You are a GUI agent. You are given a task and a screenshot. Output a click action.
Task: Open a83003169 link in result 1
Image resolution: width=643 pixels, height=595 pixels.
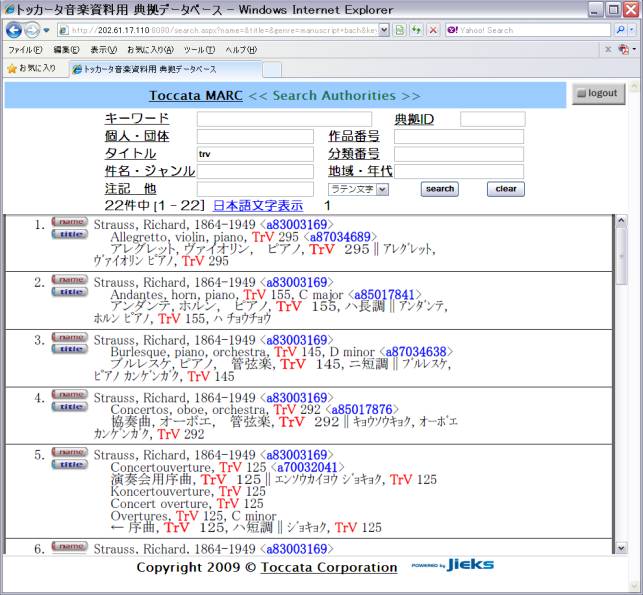coord(296,225)
